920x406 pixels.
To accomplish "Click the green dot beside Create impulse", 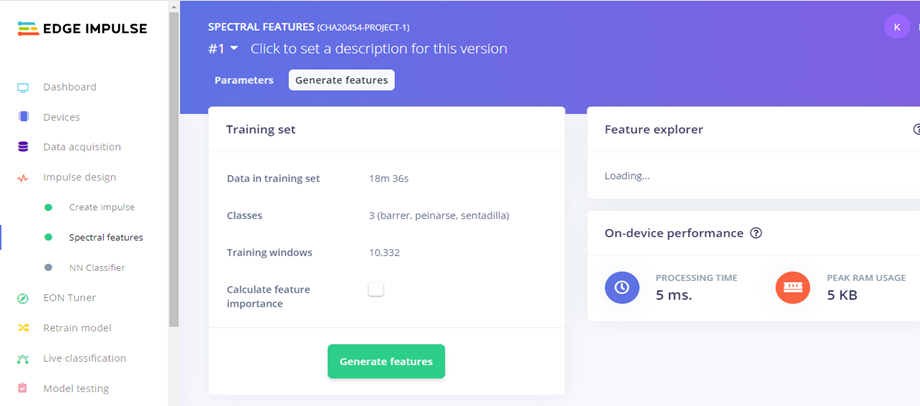I will pyautogui.click(x=49, y=208).
